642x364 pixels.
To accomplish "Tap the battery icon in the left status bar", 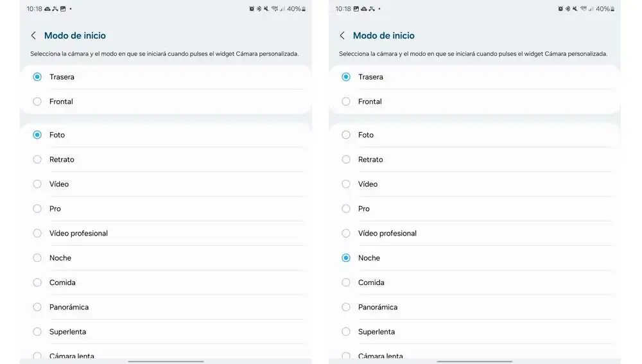I will tap(304, 8).
